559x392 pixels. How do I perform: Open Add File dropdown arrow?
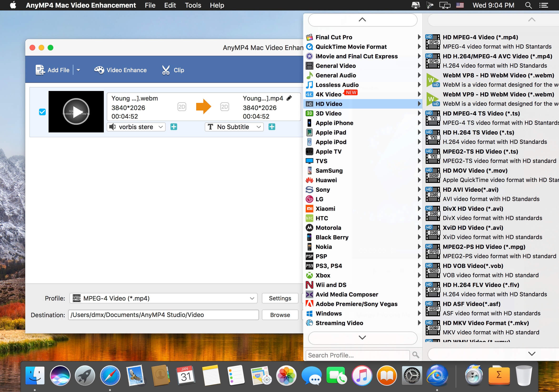pos(78,70)
